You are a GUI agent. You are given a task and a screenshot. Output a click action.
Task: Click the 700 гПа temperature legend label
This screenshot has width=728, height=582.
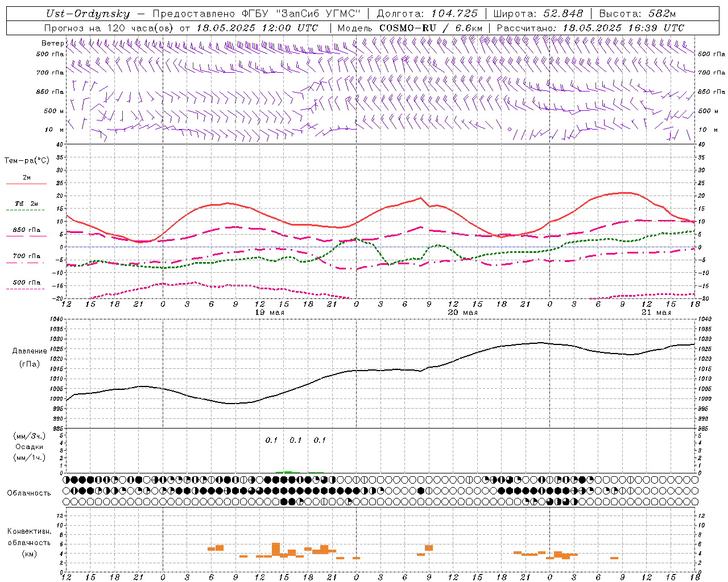27,256
